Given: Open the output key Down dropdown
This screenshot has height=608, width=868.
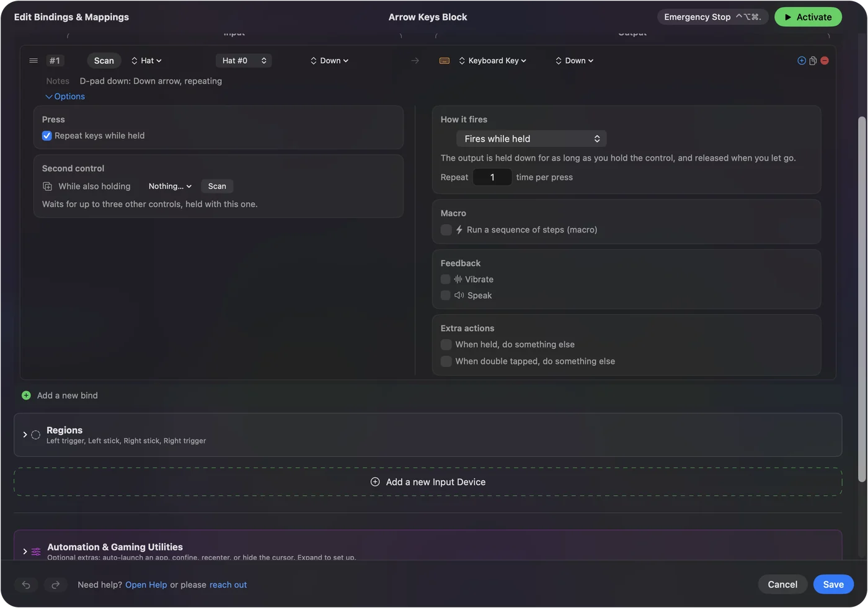Looking at the screenshot, I should click(575, 61).
